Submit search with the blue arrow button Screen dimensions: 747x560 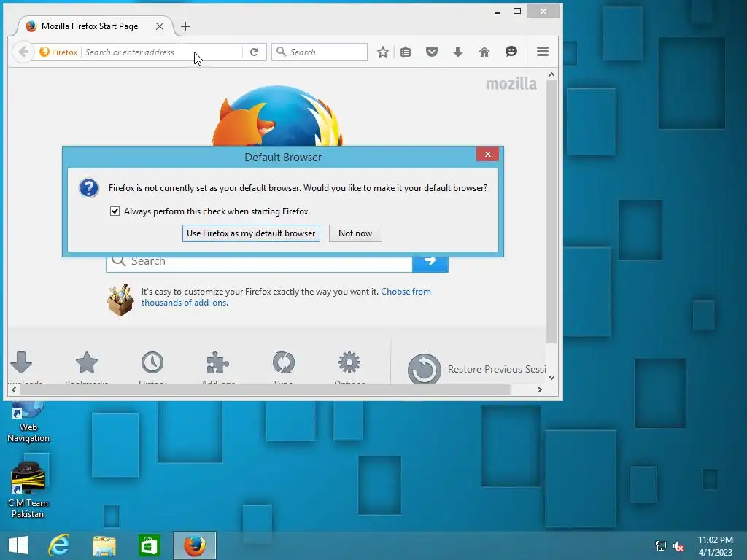coord(430,263)
